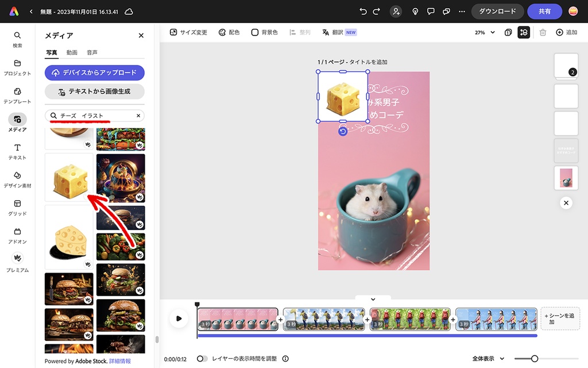Select the cheese wedge on plate image
This screenshot has width=588, height=368.
[x=69, y=237]
